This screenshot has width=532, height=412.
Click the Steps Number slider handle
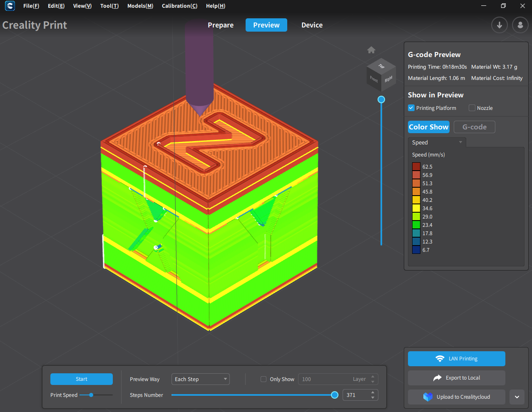(335, 395)
